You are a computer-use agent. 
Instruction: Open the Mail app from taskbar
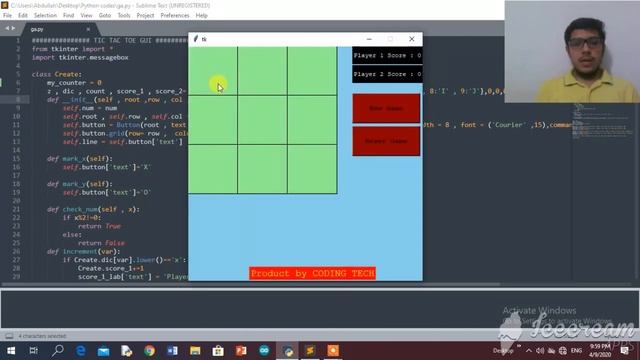(x=104, y=351)
